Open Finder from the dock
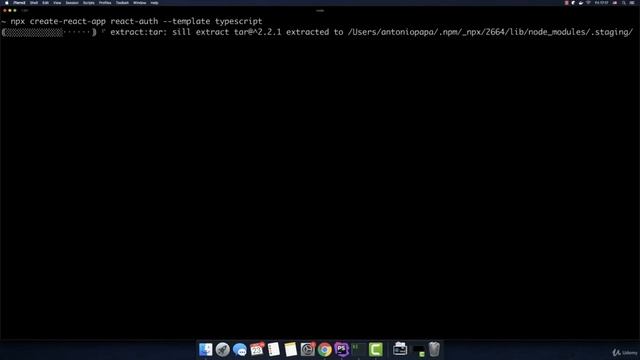Screen dimensions: 640x360 (205, 349)
